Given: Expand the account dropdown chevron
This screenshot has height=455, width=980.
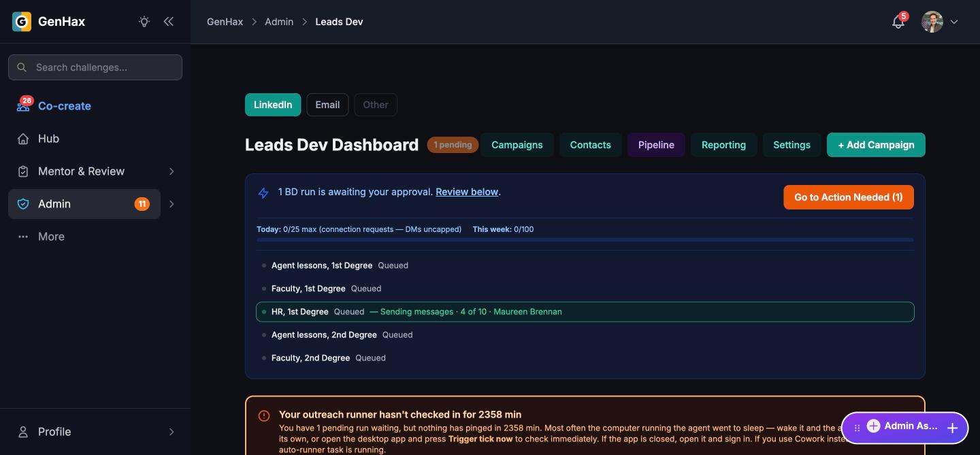Looking at the screenshot, I should click(x=954, y=22).
